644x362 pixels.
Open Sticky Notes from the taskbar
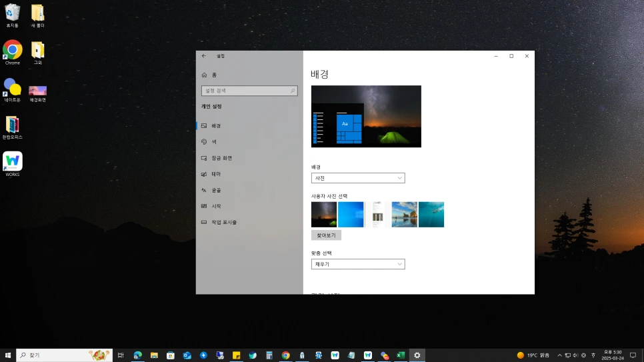pos(236,355)
